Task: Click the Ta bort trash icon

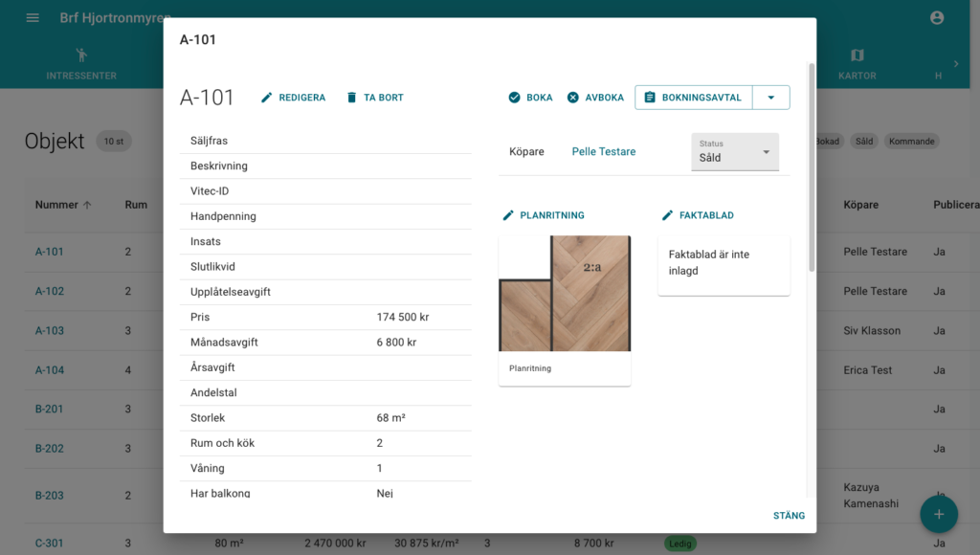Action: pos(352,98)
